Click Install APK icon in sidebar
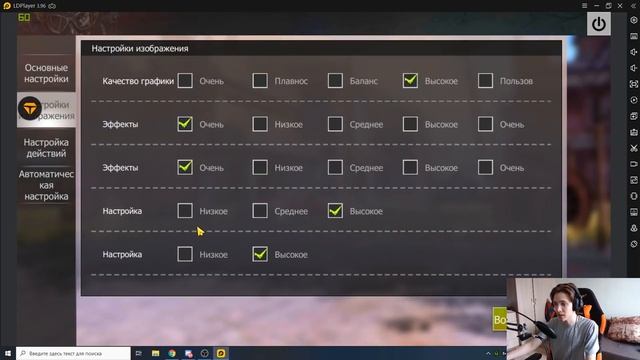Screen dimensions: 640x360 633,132
